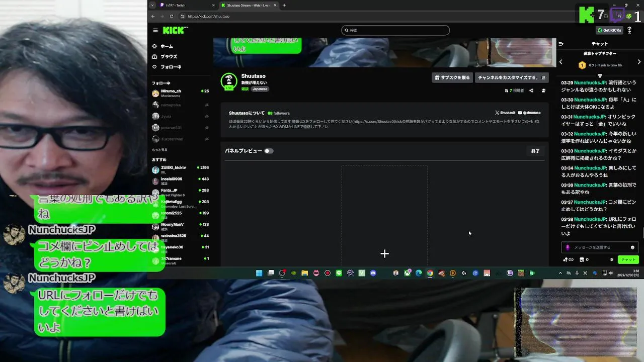Open the @shuutaso YouTube link

pyautogui.click(x=529, y=113)
